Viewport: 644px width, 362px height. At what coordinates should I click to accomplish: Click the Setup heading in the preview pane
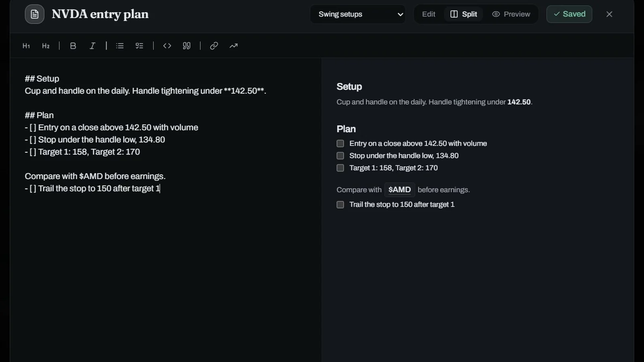point(349,87)
